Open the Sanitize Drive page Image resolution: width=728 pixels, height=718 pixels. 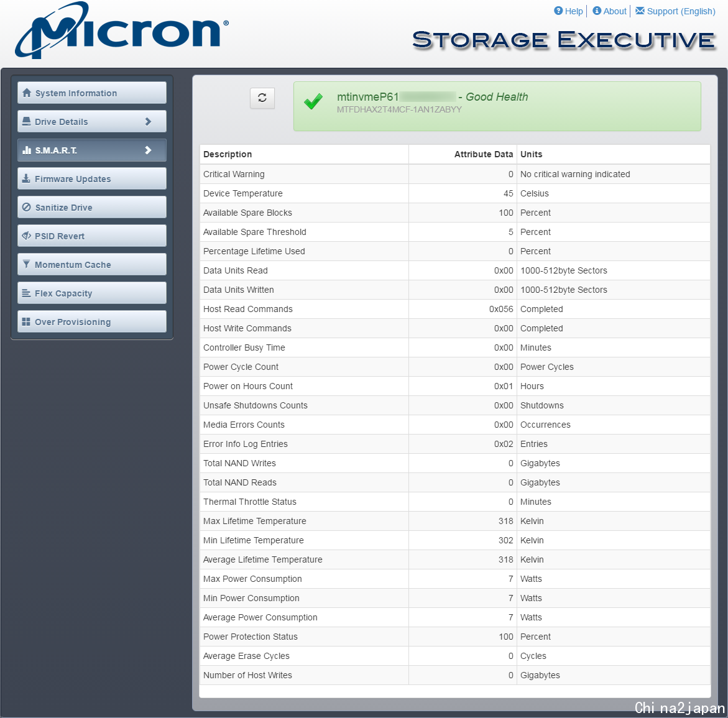tap(92, 208)
